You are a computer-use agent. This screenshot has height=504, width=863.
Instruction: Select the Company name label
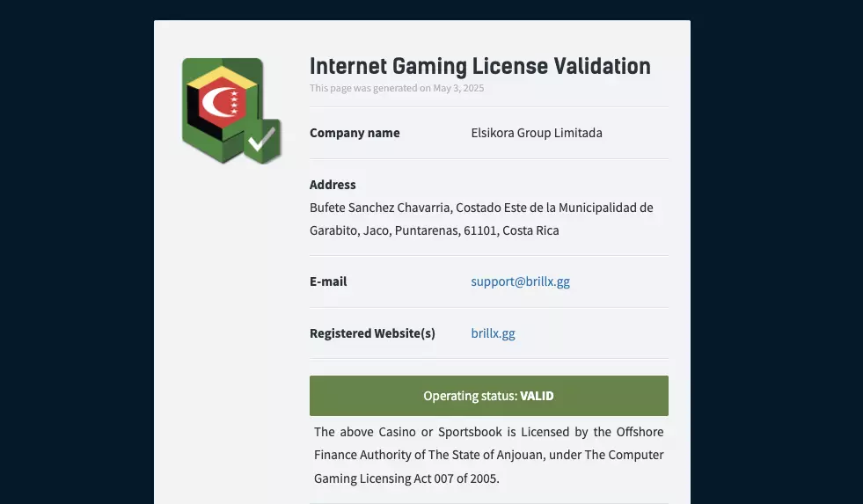click(355, 133)
